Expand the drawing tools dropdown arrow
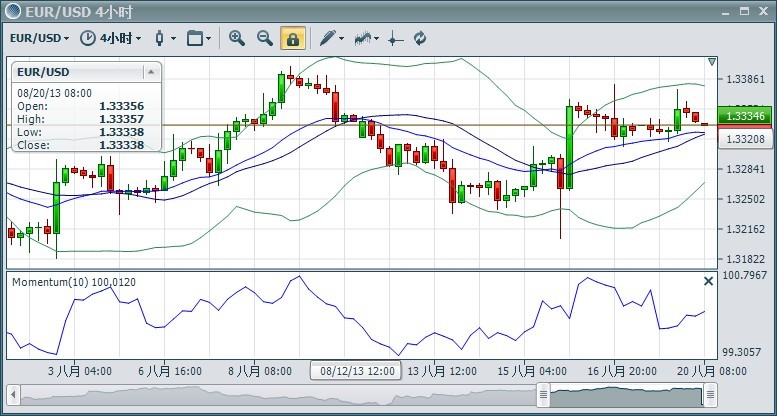Viewport: 777px width, 416px height. point(341,38)
